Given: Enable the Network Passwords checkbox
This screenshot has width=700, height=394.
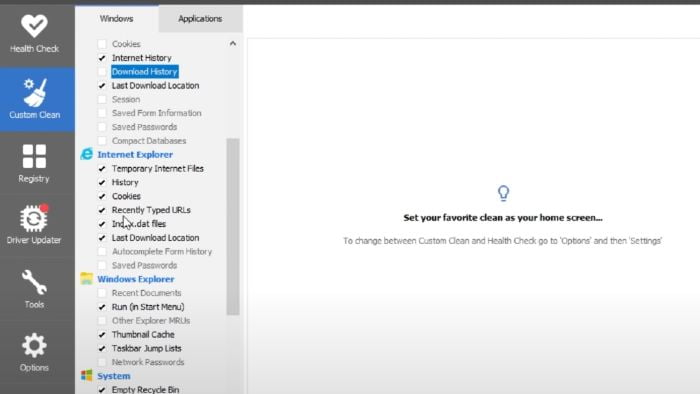Looking at the screenshot, I should 102,362.
